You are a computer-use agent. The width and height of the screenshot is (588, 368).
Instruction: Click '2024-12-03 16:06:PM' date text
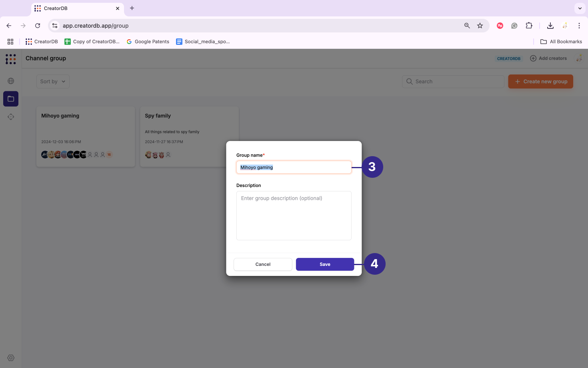tap(61, 142)
